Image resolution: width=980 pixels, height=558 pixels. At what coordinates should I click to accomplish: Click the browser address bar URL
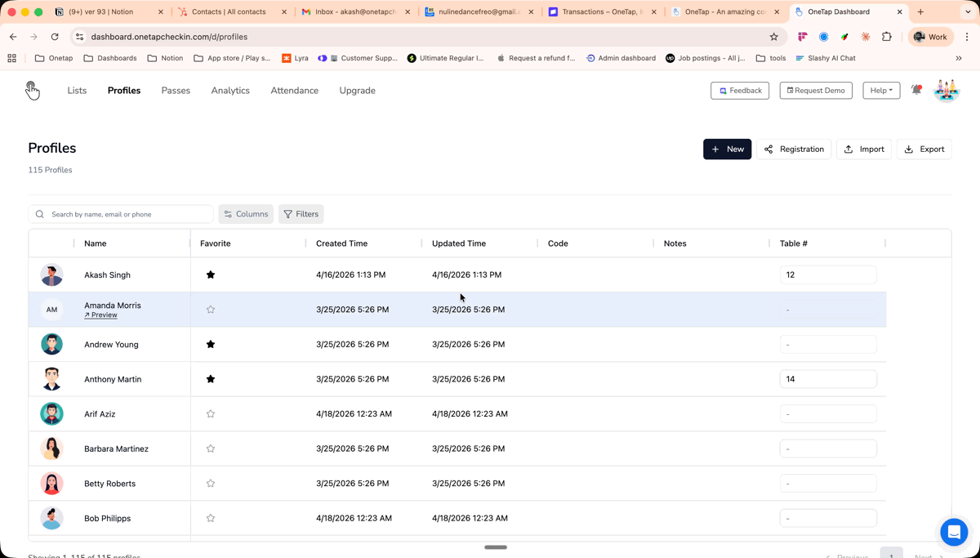point(169,37)
